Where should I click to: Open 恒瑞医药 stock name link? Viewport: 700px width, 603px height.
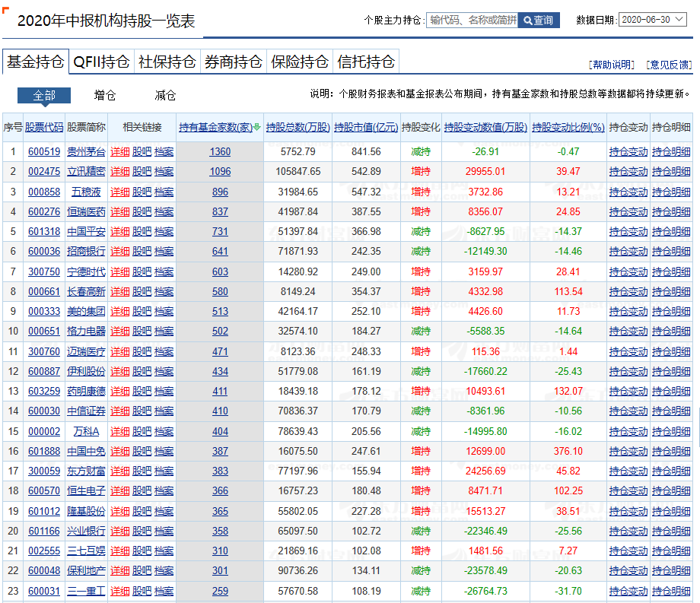(86, 212)
